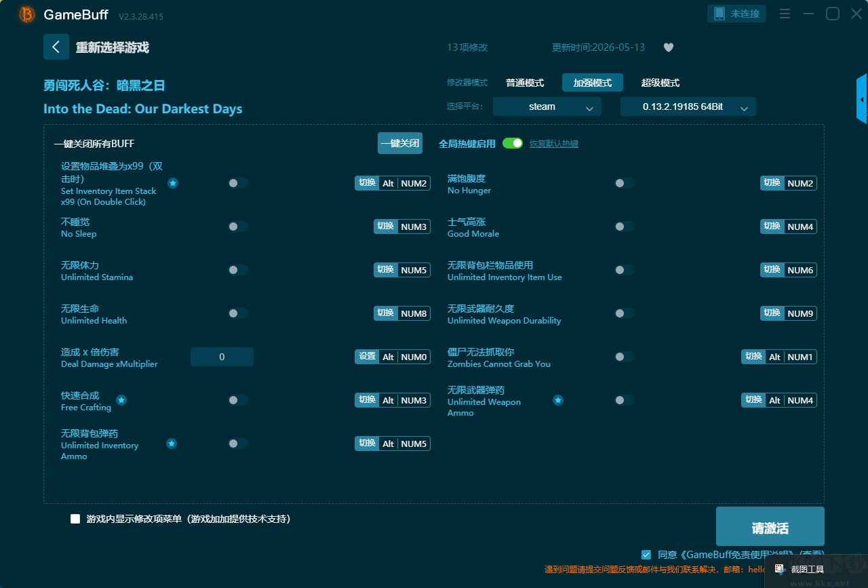Viewport: 868px width, 588px height.
Task: Click the version label V2.3.28.415
Action: [141, 16]
